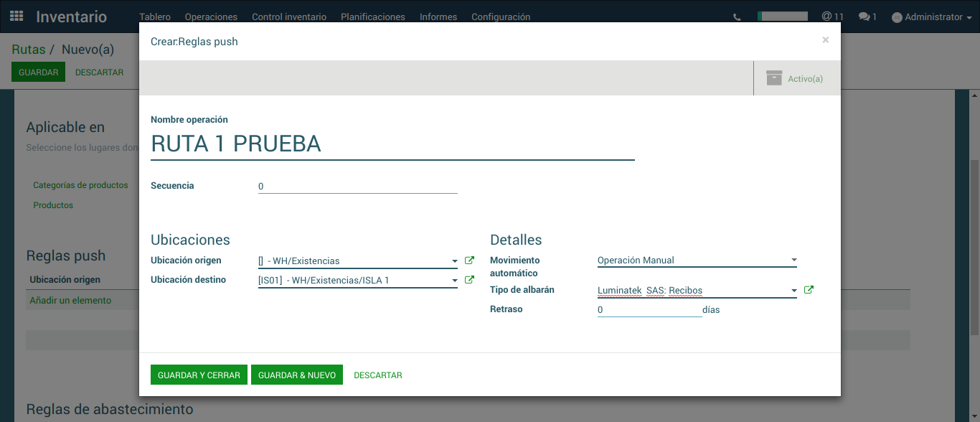Click Descartar in the dialog footer

(377, 375)
